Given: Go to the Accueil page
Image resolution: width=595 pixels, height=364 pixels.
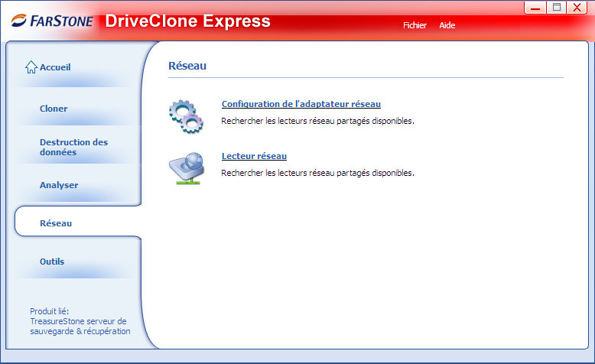Looking at the screenshot, I should tap(55, 67).
